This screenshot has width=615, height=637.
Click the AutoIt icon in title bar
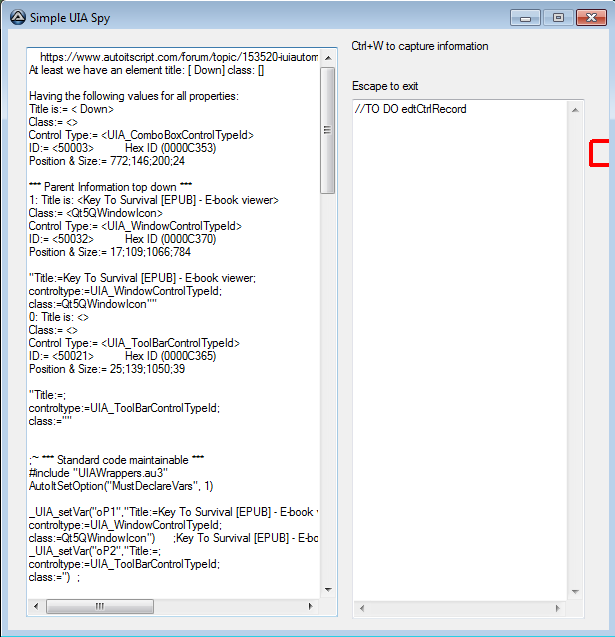[x=17, y=17]
